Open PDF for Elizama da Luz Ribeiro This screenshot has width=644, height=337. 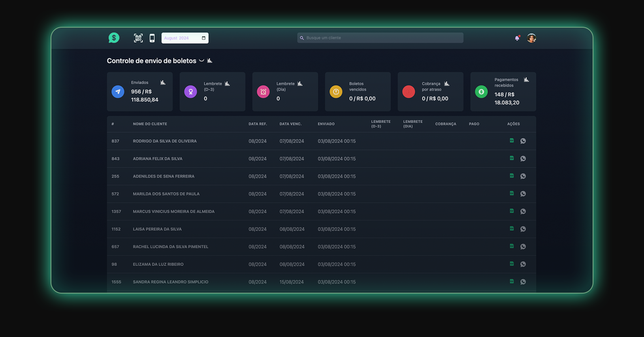tap(512, 264)
